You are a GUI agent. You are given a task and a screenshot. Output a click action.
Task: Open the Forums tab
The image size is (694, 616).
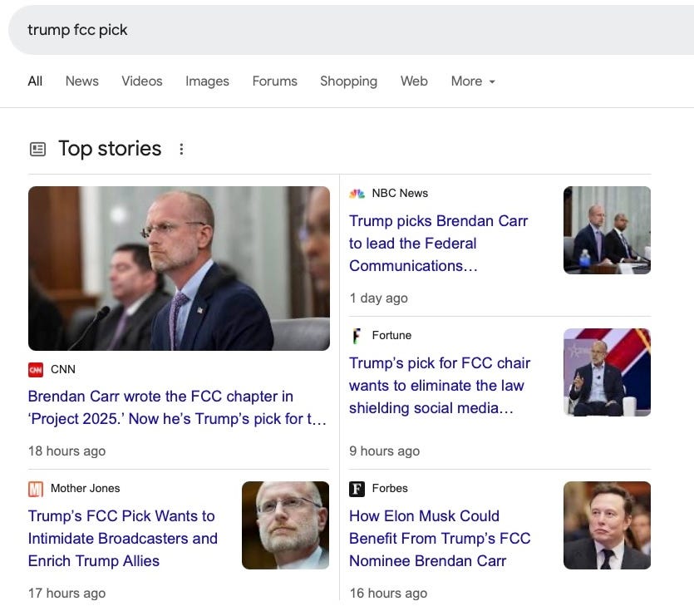point(275,81)
